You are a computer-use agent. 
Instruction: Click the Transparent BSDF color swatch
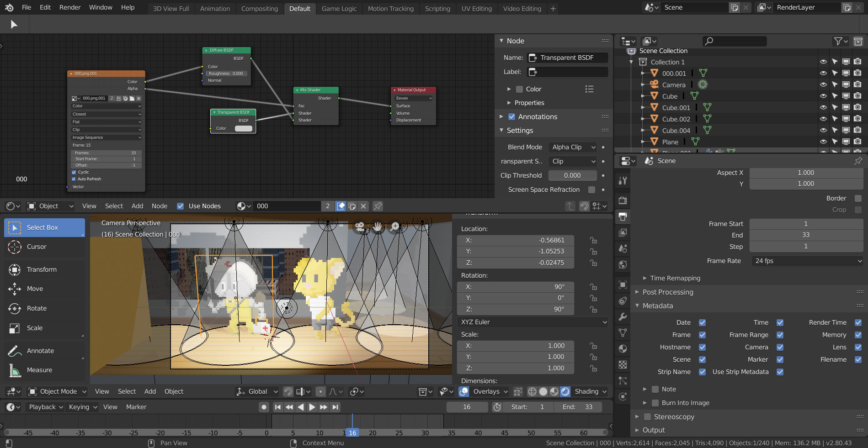(244, 128)
